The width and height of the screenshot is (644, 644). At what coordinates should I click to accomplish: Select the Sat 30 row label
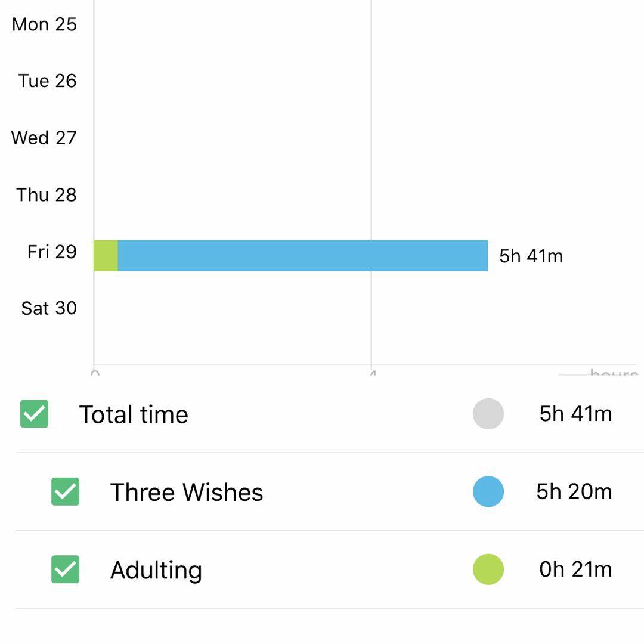[49, 308]
